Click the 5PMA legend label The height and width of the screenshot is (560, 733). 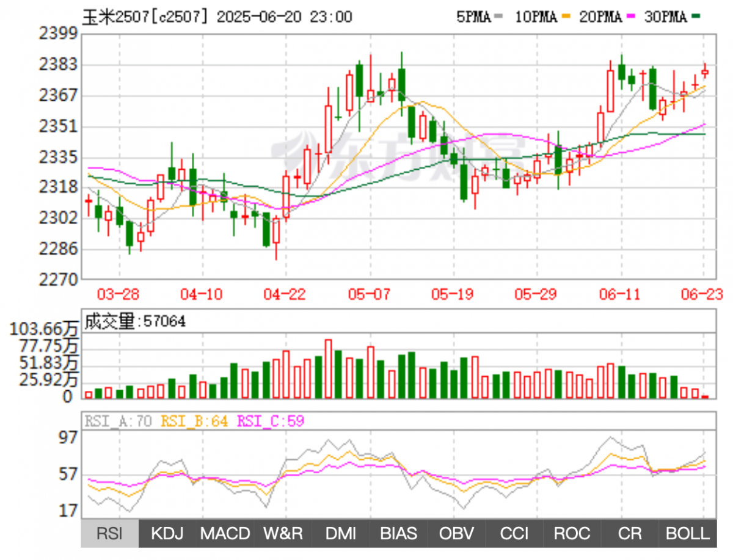474,17
